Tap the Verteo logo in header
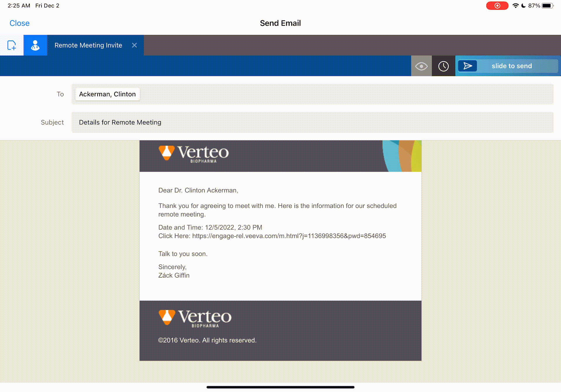Image resolution: width=561 pixels, height=392 pixels. pos(193,154)
